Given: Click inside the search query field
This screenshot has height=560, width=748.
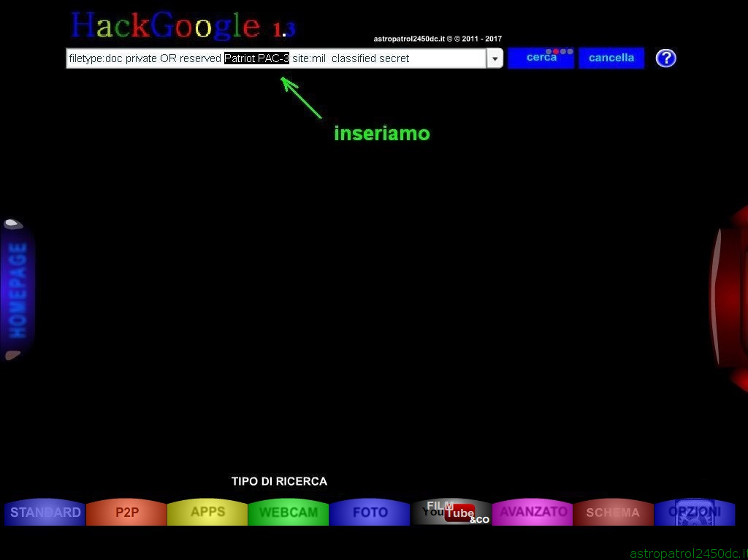Looking at the screenshot, I should point(276,58).
